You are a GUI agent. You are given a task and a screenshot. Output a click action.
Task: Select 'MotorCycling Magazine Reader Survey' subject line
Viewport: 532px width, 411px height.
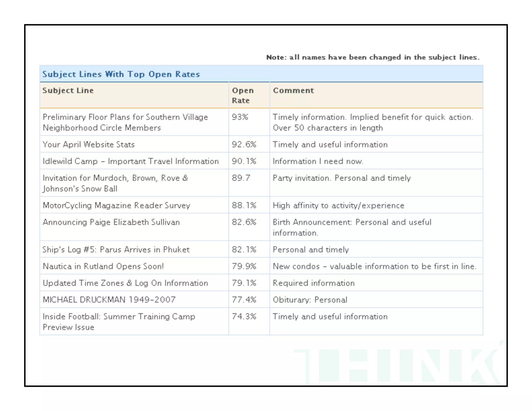(x=116, y=206)
